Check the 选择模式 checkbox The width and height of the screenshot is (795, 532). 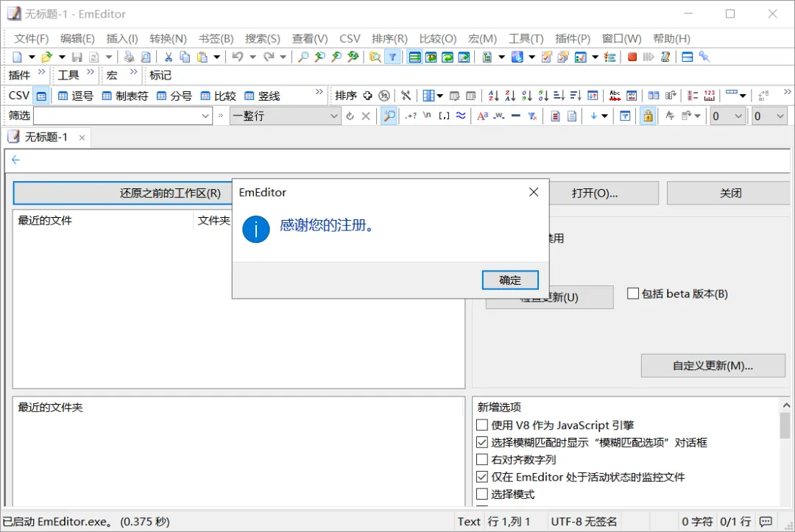[482, 494]
